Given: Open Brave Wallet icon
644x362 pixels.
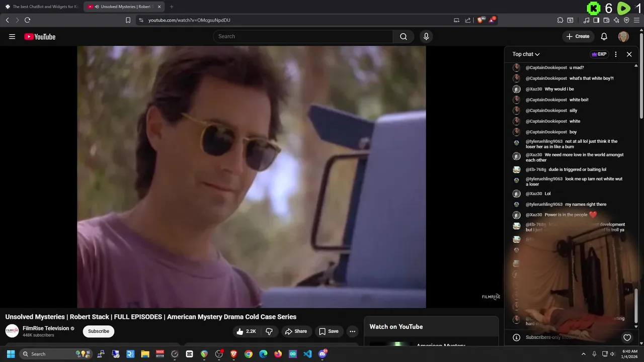Looking at the screenshot, I should tap(606, 20).
